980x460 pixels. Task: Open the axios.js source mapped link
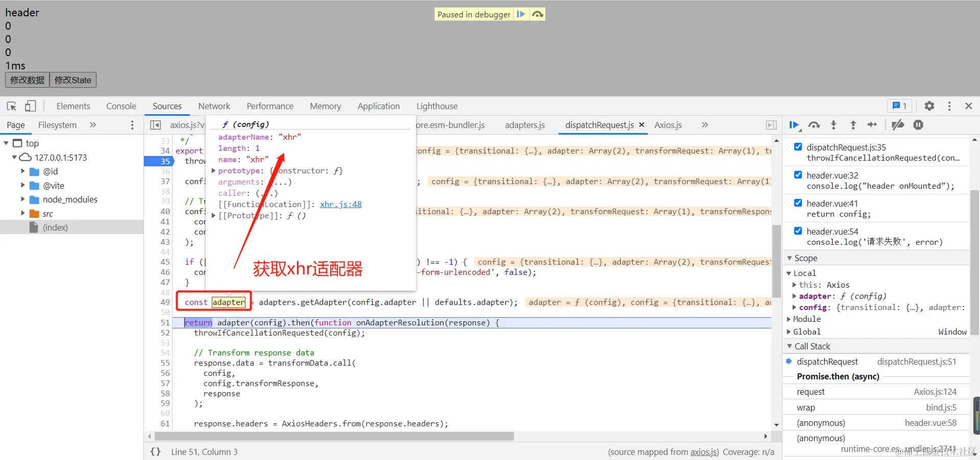coord(704,452)
